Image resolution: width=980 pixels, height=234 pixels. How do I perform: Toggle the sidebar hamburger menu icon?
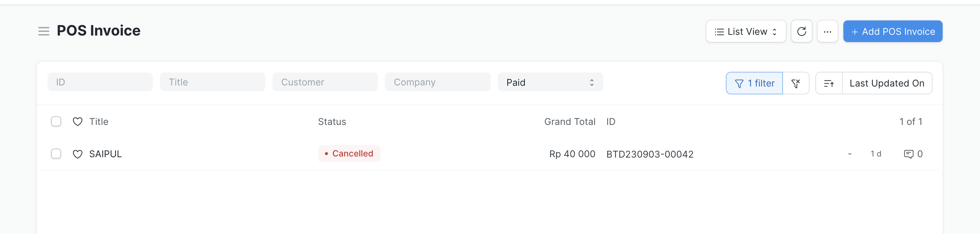pyautogui.click(x=44, y=31)
